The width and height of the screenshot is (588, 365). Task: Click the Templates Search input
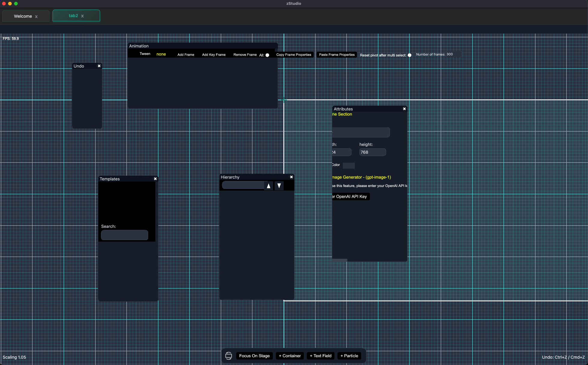(124, 235)
